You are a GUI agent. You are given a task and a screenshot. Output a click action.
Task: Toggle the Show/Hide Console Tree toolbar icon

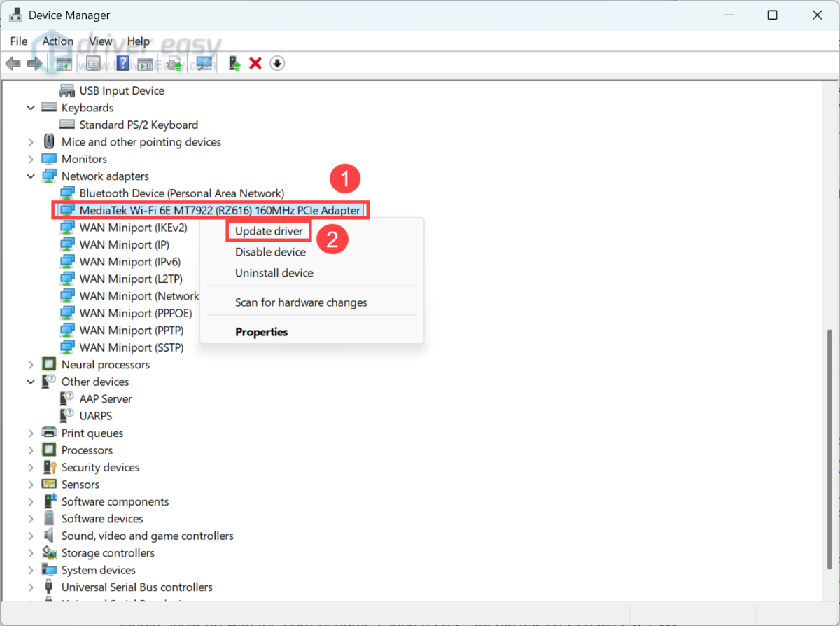click(x=64, y=64)
